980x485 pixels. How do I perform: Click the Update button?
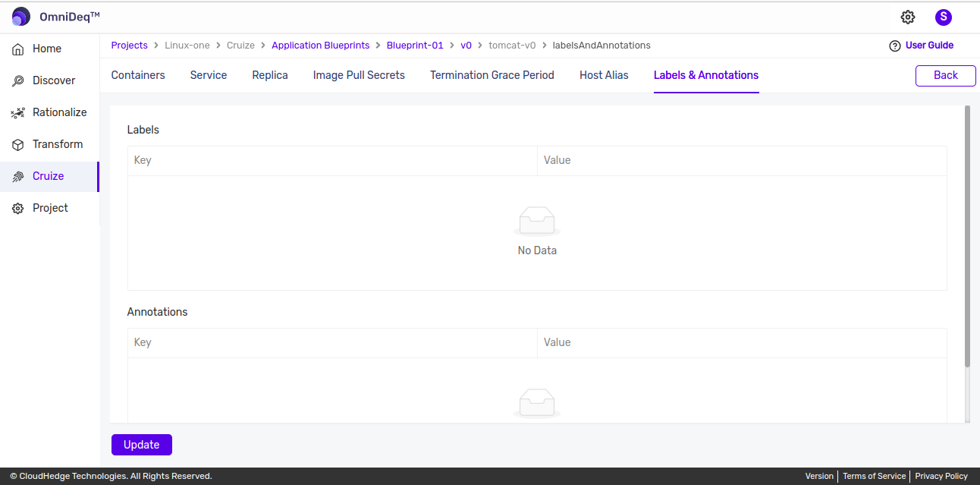pos(142,445)
